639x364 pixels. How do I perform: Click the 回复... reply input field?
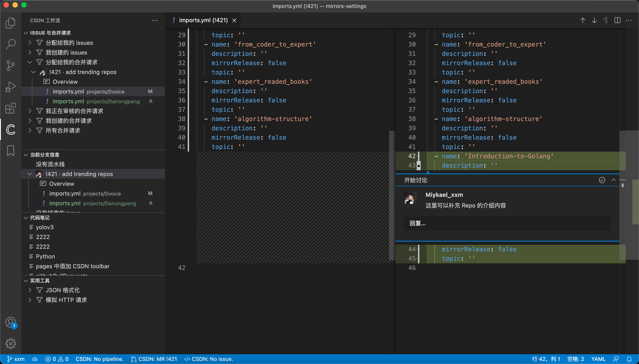tap(507, 223)
